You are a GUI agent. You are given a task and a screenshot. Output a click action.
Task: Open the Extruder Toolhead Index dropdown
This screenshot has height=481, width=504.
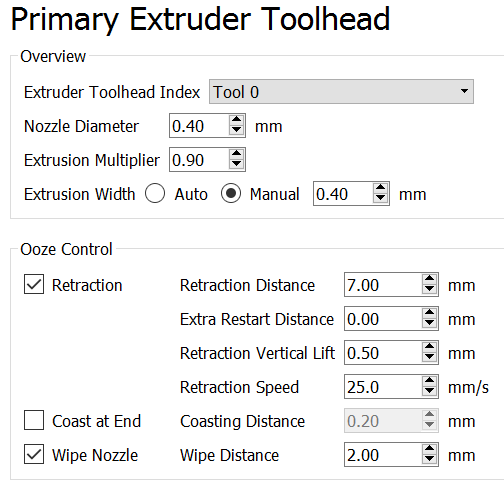[x=341, y=92]
